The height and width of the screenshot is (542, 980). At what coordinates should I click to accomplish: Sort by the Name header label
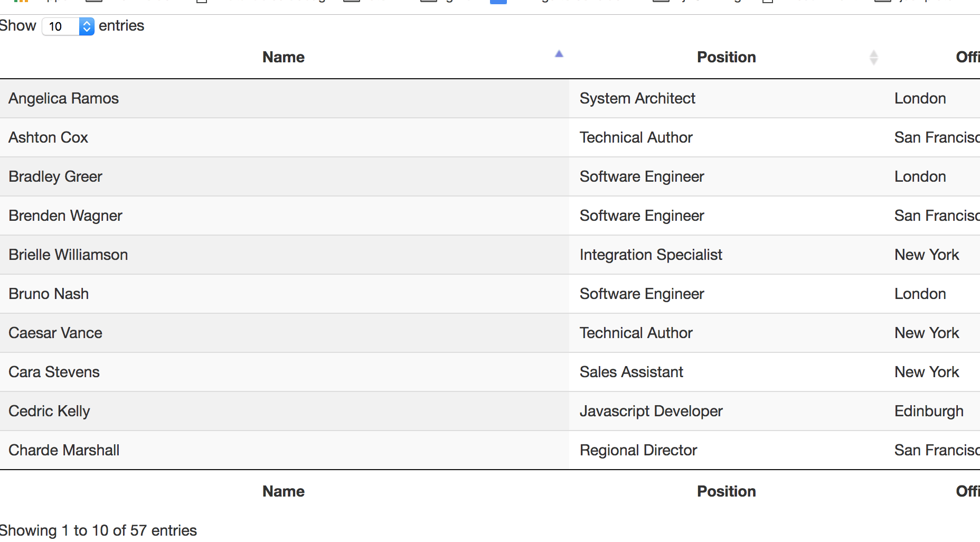[284, 57]
